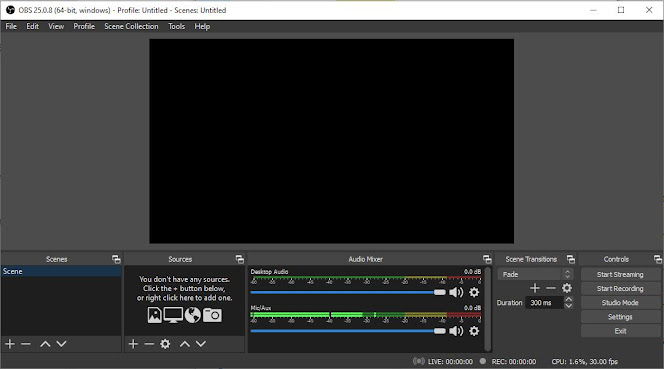Adjust Desktop Audio volume slider
Viewport: 664px width, 369px height.
(x=348, y=292)
